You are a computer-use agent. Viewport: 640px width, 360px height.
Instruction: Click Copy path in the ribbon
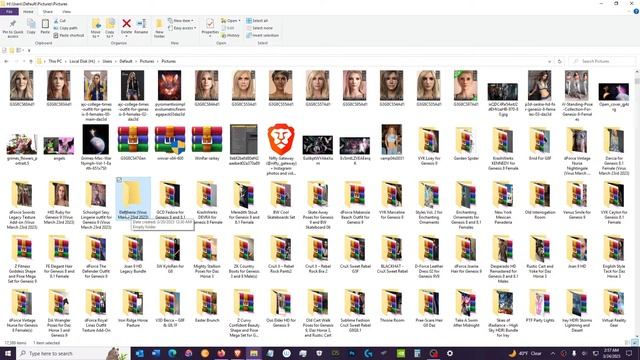coord(65,28)
